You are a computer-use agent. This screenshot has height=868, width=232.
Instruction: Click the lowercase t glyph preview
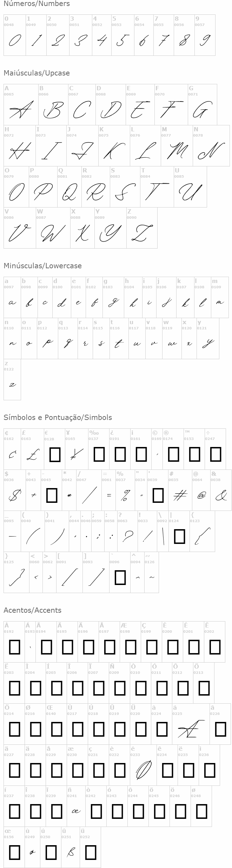[x=119, y=343]
